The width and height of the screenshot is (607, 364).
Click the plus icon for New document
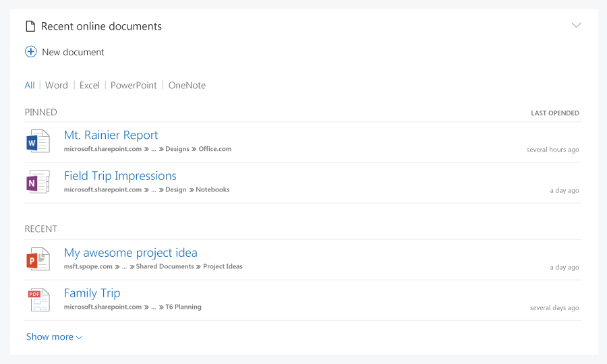(30, 52)
